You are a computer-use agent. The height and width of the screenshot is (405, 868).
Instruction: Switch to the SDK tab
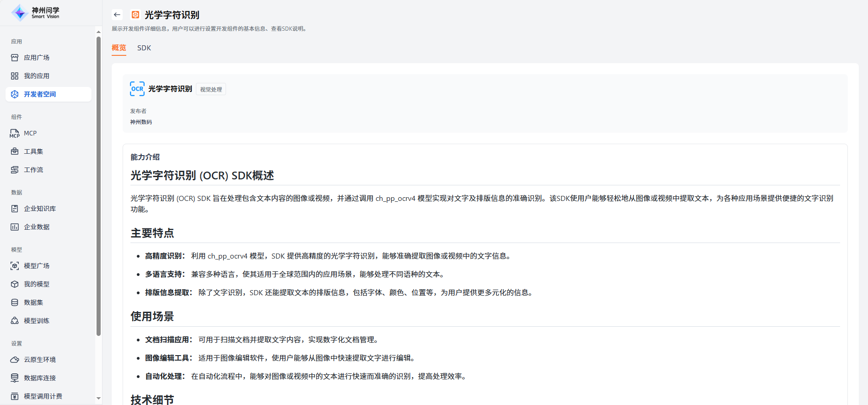144,48
